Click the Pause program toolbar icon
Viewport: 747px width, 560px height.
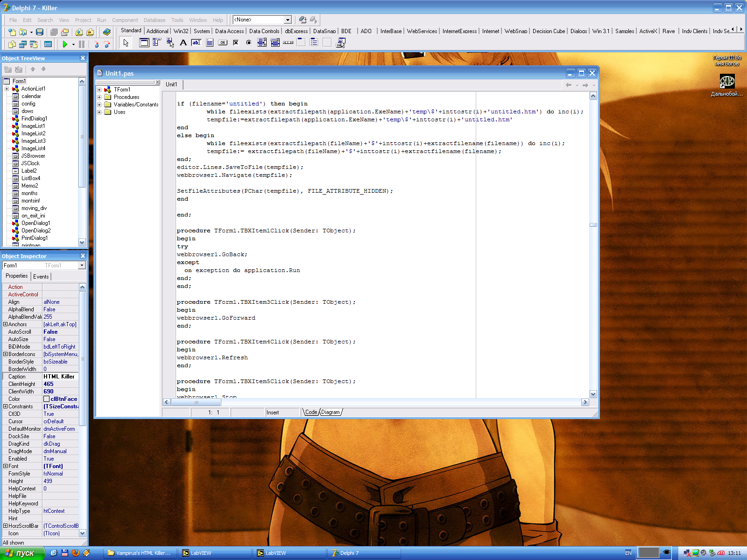(82, 44)
